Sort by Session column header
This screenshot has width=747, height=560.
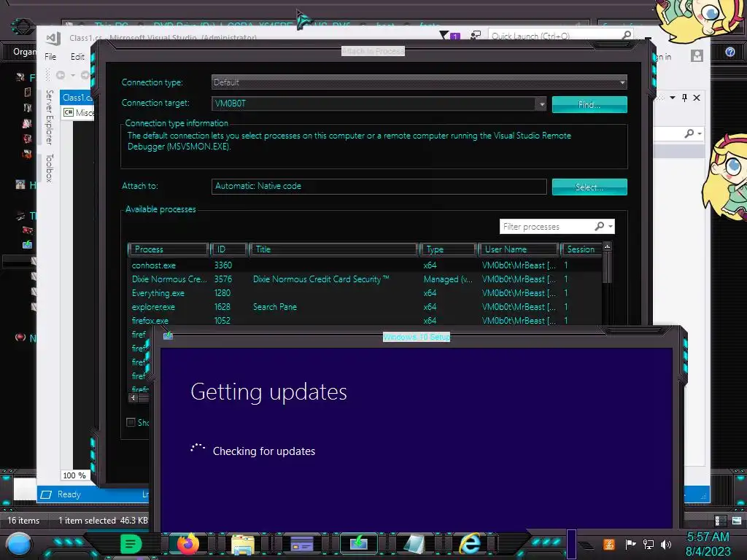[581, 249]
